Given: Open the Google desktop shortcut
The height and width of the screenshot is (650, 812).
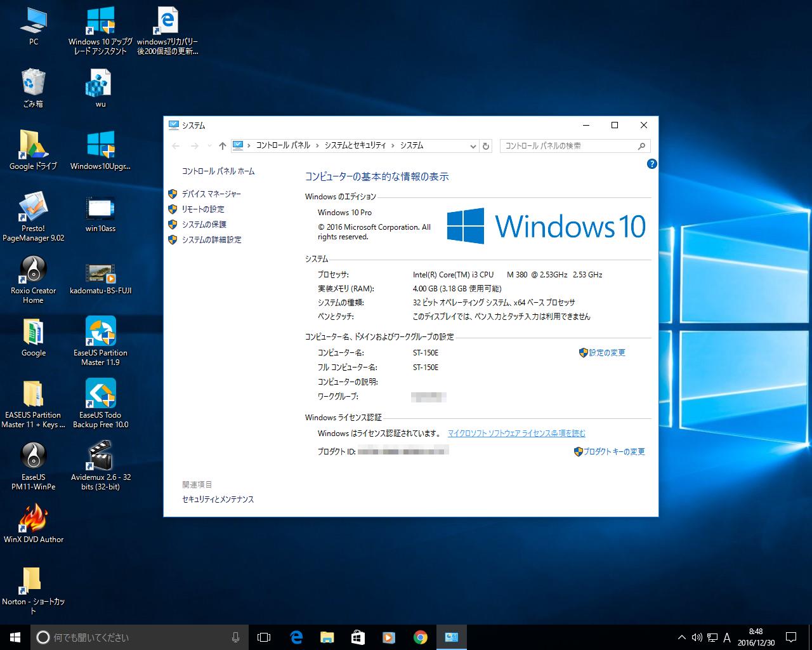Looking at the screenshot, I should 33,337.
